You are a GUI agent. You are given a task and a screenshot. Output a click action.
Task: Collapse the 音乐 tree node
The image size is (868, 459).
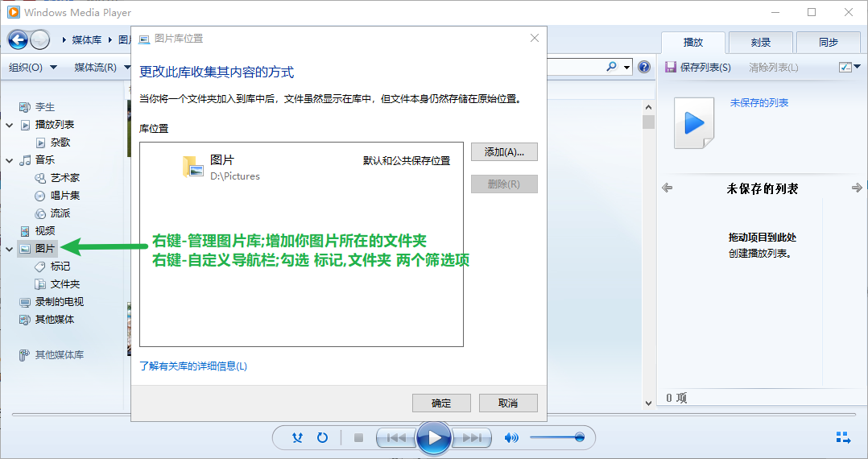click(10, 160)
